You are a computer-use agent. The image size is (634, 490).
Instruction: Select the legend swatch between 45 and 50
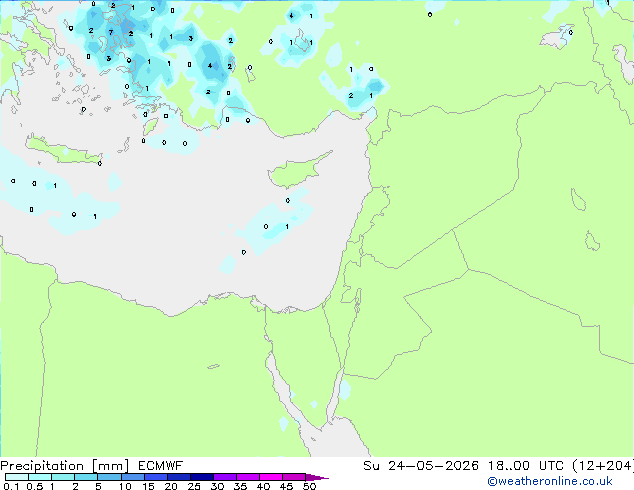point(294,477)
